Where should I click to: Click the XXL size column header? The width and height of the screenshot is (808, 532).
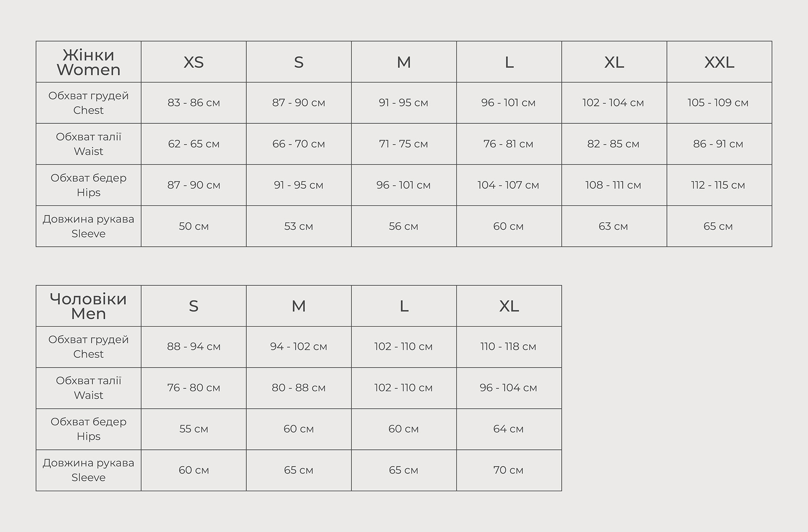pos(719,62)
